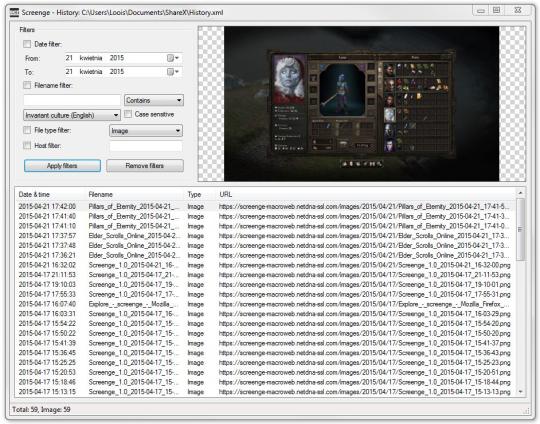Select the row dated 2015-04-21 17:42:00
The image size is (540, 424).
tap(265, 207)
